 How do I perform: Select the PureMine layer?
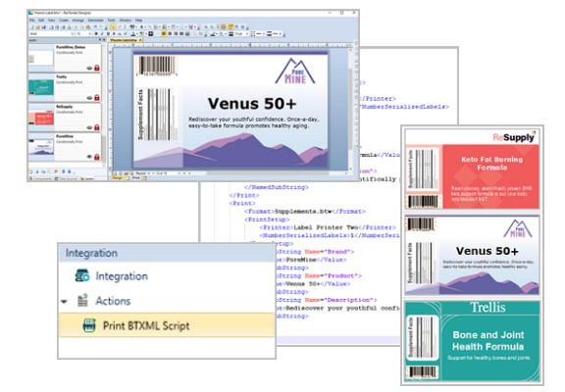point(65,147)
